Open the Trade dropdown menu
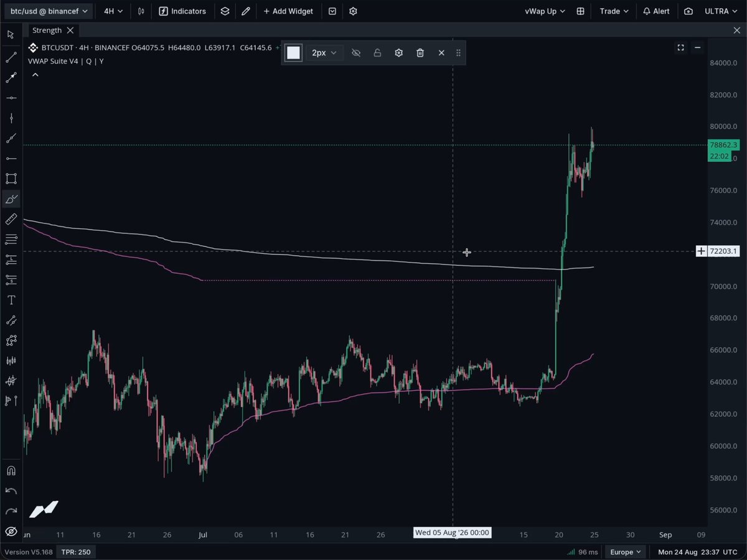 coord(614,11)
